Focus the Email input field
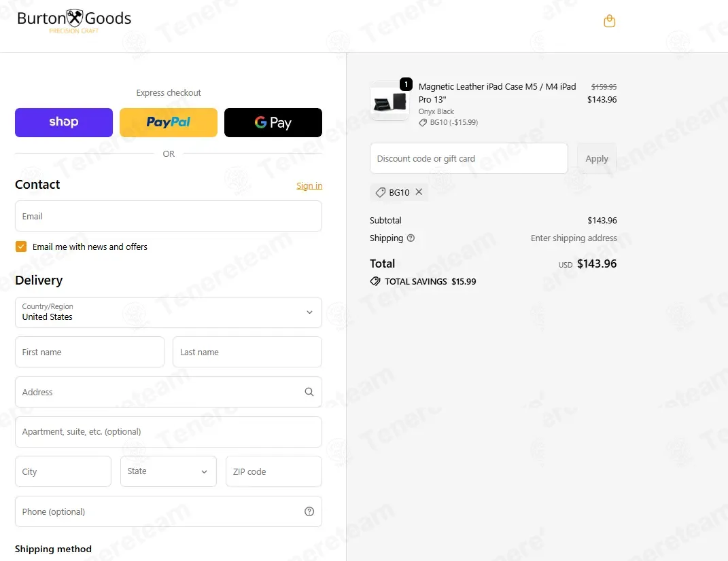 tap(168, 216)
